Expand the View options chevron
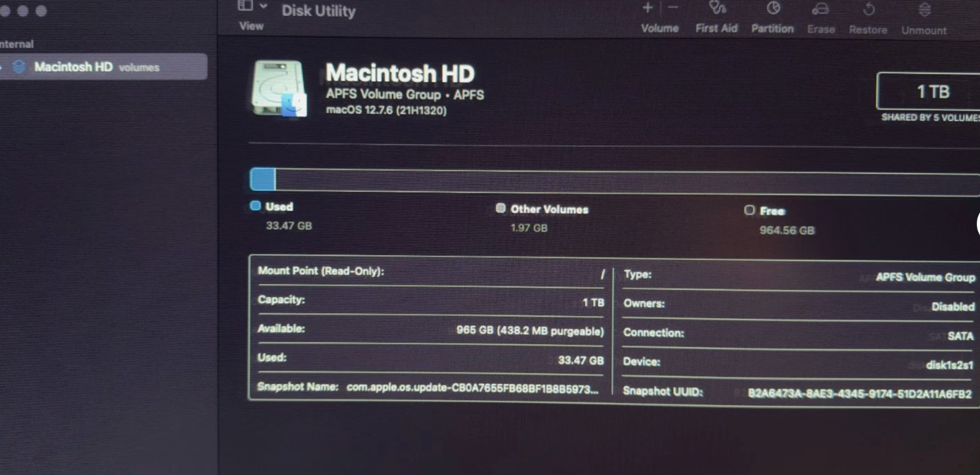Screen dimensions: 980x475 pyautogui.click(x=263, y=6)
